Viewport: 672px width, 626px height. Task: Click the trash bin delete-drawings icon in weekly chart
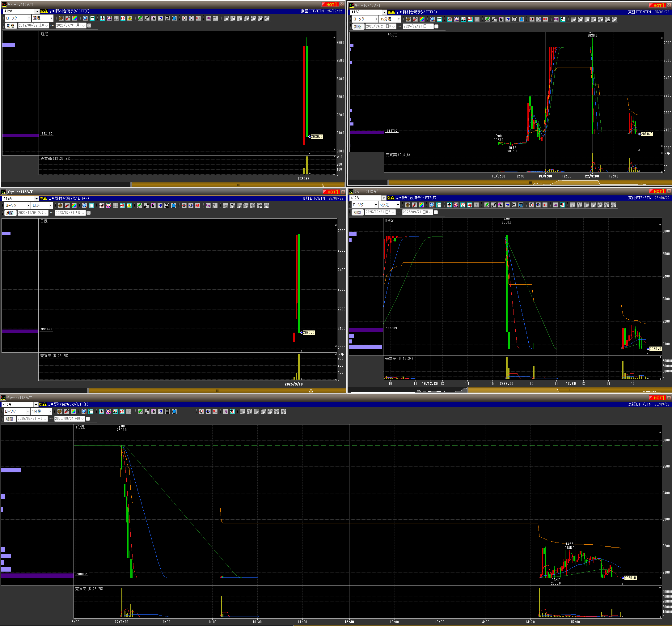coord(174,18)
